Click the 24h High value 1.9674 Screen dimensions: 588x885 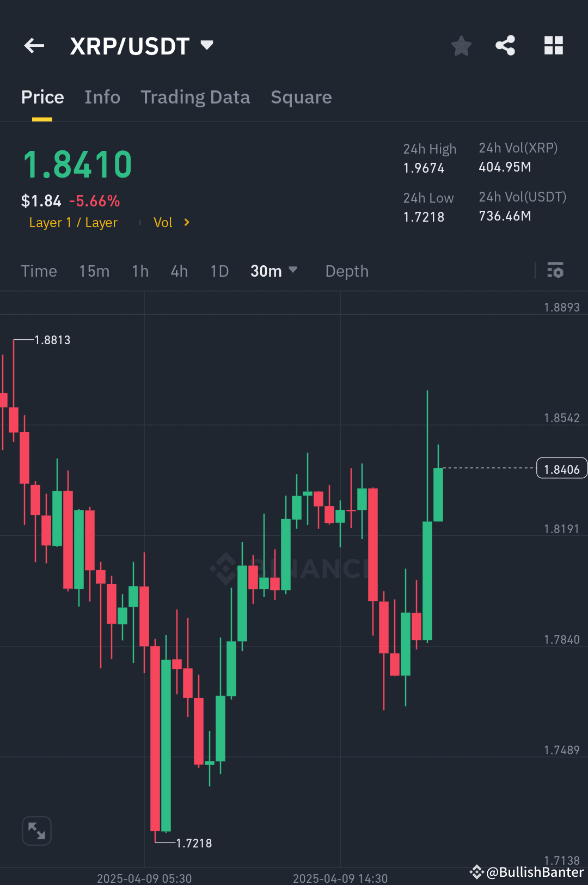(423, 168)
